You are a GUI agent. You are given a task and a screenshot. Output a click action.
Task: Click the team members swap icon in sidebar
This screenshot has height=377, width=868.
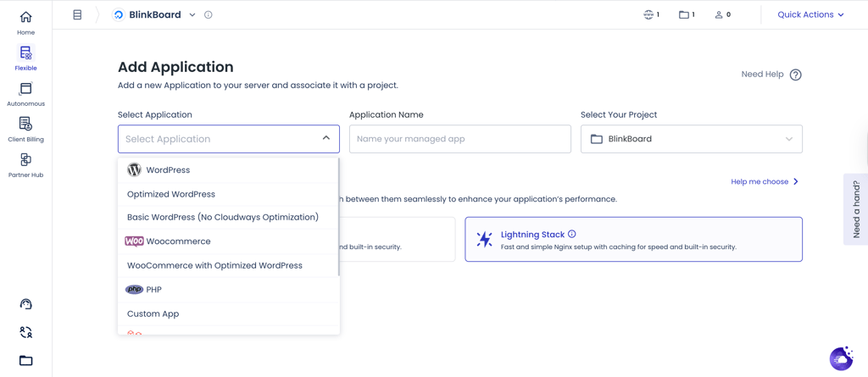(25, 332)
